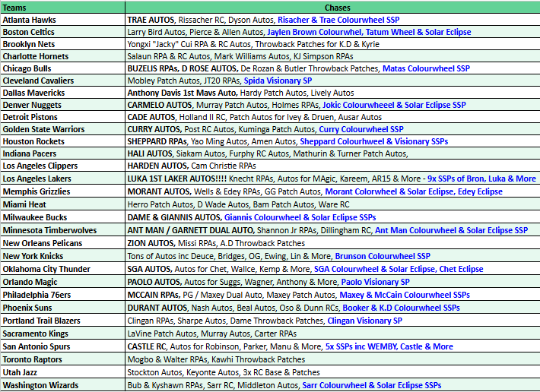Click the Curry Colourwheel SSP blue text
This screenshot has height=392, width=540.
[361, 129]
